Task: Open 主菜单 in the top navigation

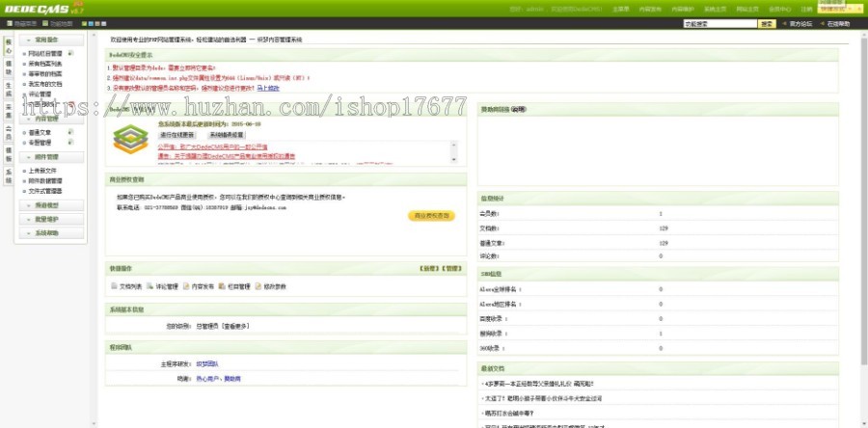Action: pos(620,9)
